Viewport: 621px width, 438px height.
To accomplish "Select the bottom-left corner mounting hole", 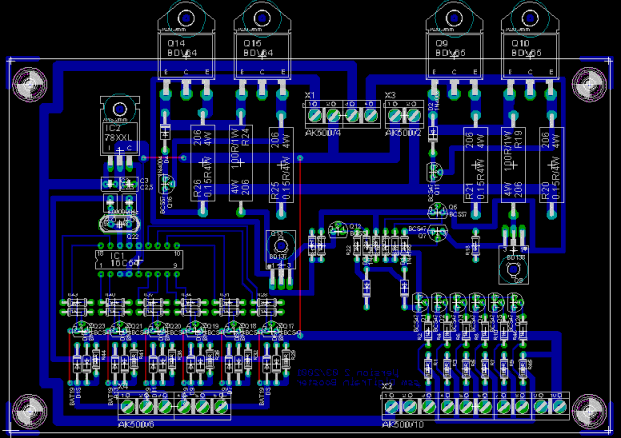I will pyautogui.click(x=28, y=408).
